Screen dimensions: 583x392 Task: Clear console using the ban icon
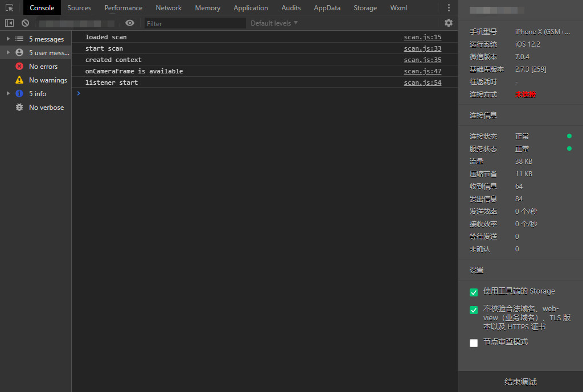(x=25, y=23)
